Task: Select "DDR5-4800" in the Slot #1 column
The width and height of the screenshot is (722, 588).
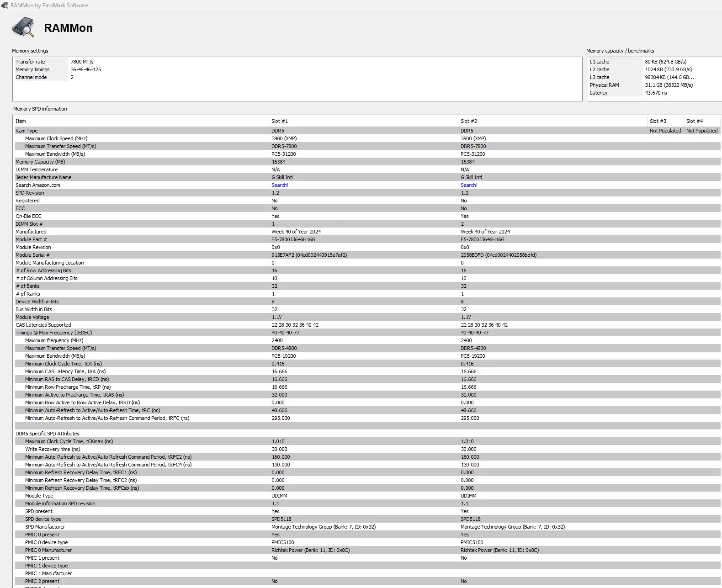Action: 284,348
